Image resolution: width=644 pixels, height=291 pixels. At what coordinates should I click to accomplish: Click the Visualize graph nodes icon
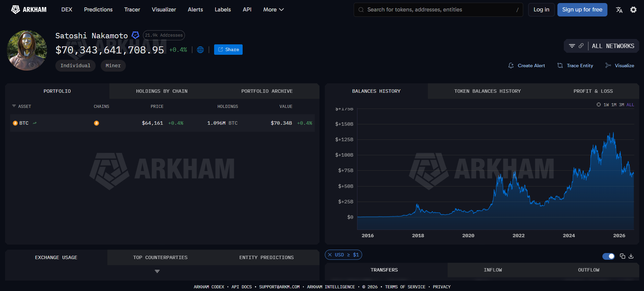608,66
